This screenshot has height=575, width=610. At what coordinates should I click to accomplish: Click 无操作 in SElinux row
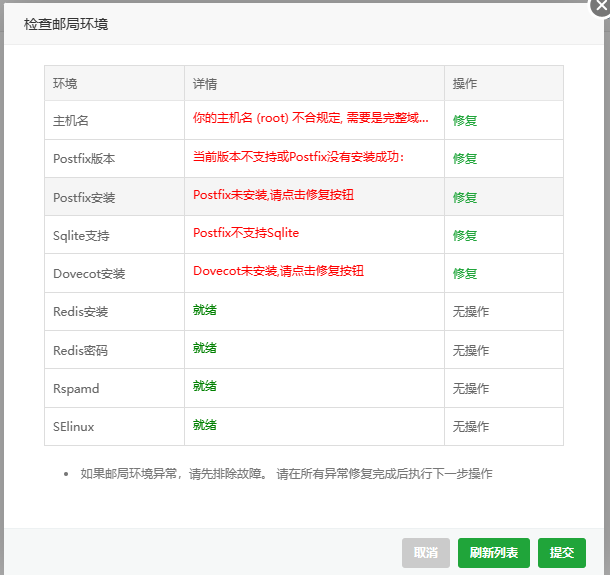(471, 427)
